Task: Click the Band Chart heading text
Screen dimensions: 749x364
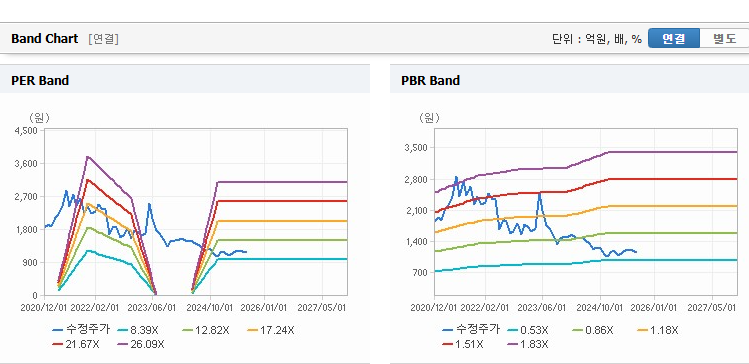Action: click(44, 39)
